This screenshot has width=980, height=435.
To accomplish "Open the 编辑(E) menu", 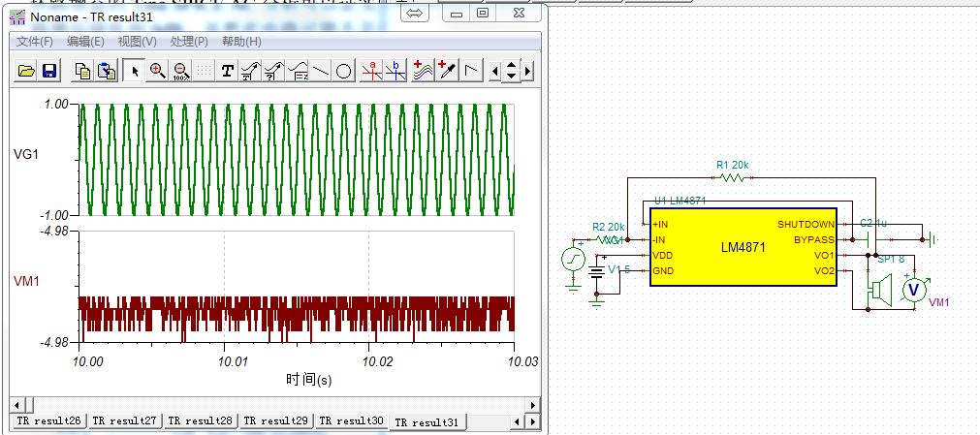I will (85, 42).
